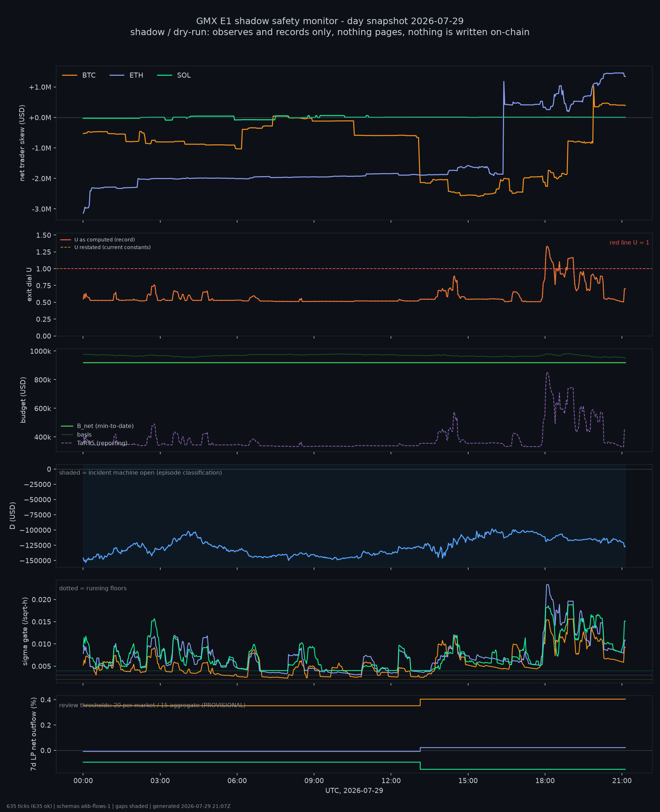This screenshot has width=660, height=812.
Task: Click the '0.020' sigma tick label
Action: pyautogui.click(x=41, y=600)
